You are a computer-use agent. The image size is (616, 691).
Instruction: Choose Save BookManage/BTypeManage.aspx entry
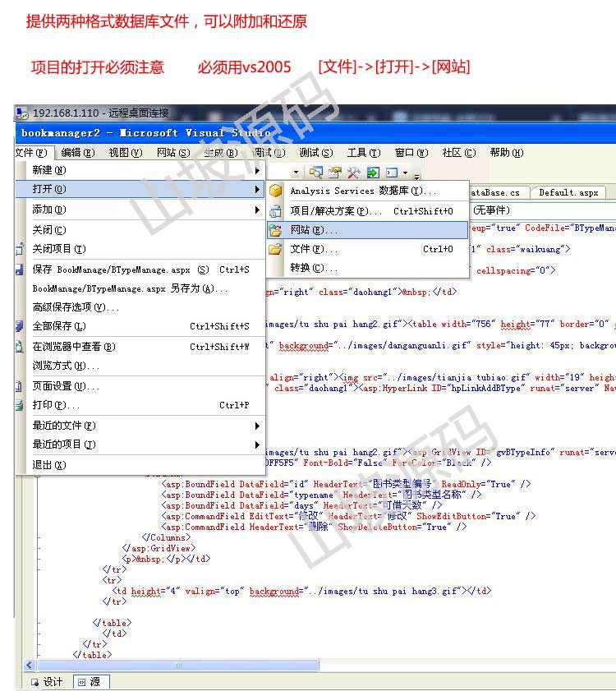[x=140, y=269]
